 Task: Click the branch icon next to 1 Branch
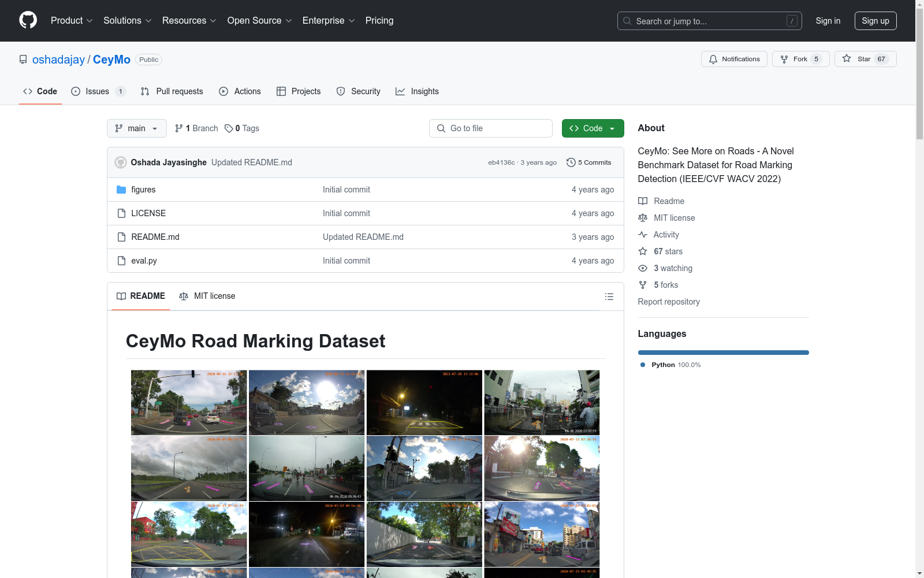(x=179, y=128)
